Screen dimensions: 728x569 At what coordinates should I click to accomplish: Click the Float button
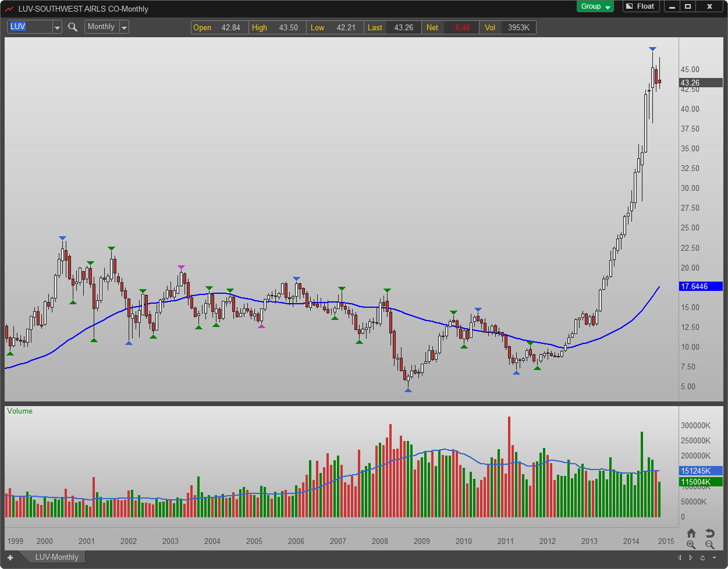640,6
